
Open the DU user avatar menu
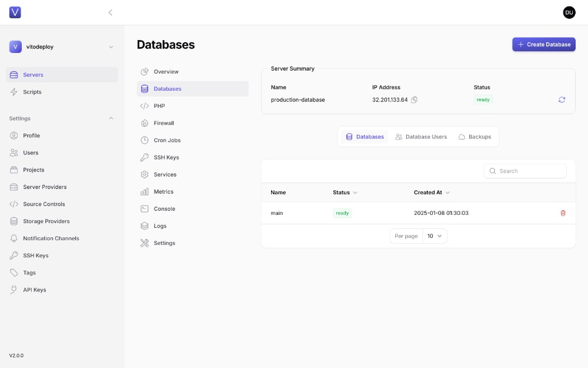tap(569, 12)
